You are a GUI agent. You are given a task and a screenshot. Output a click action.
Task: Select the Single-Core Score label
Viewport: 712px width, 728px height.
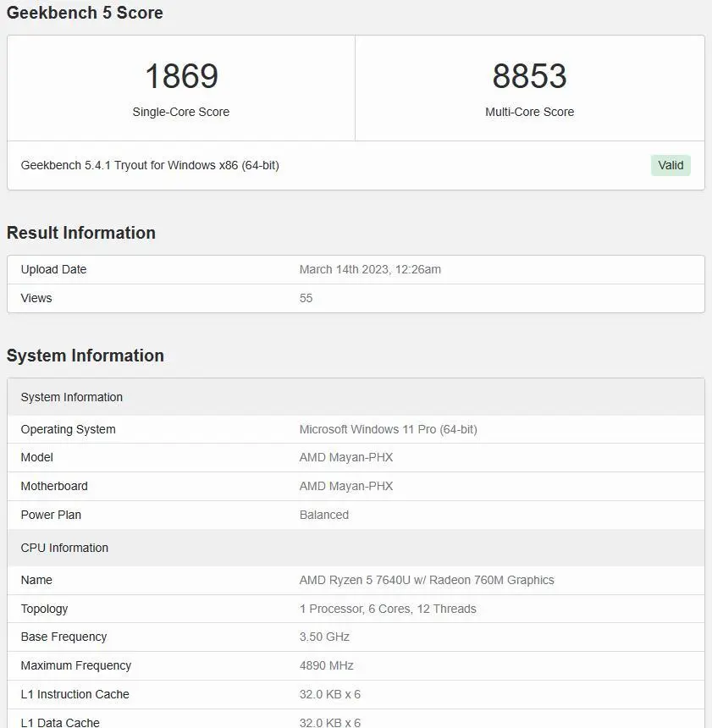[181, 112]
